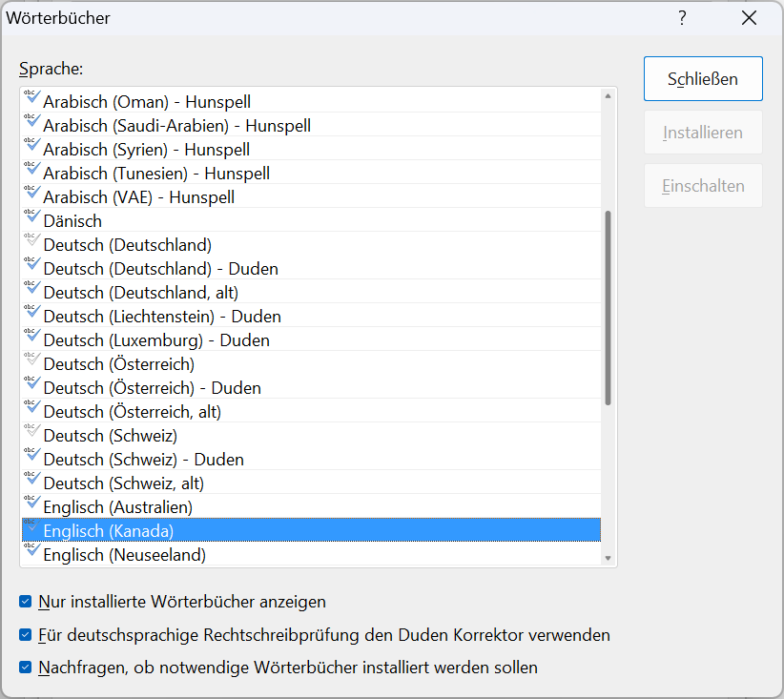Viewport: 784px width, 699px height.
Task: Click the spellcheck icon beside Arabisch (Syrien) - Hunspell
Action: [31, 145]
